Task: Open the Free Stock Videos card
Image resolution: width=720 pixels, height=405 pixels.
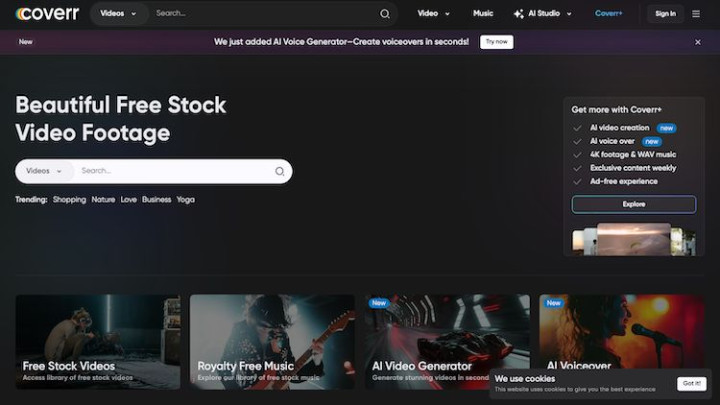Action: point(98,342)
